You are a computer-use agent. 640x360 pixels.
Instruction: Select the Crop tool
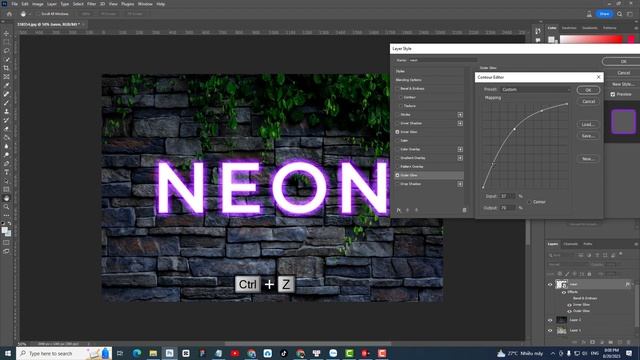point(6,68)
